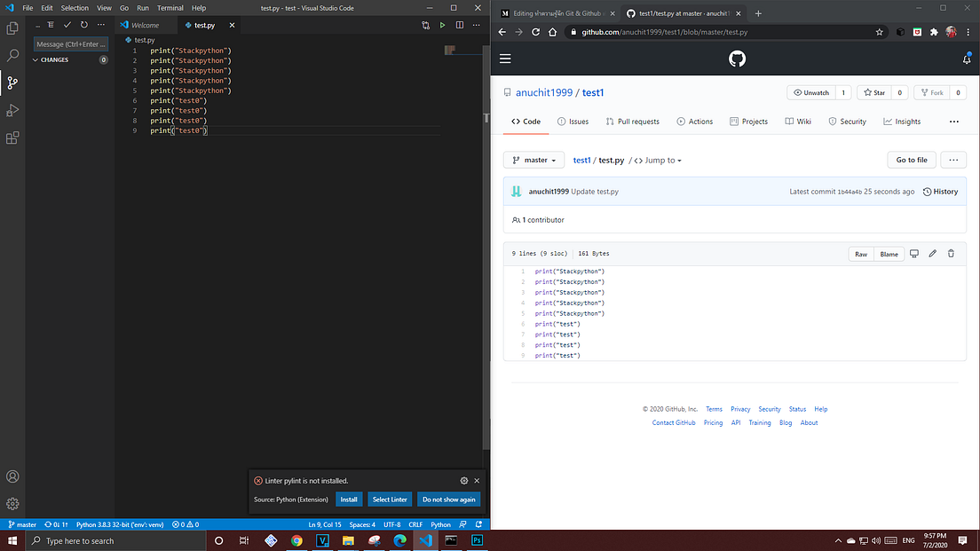Edit test.py with the pencil icon on GitHub
This screenshot has width=980, height=551.
coord(932,254)
